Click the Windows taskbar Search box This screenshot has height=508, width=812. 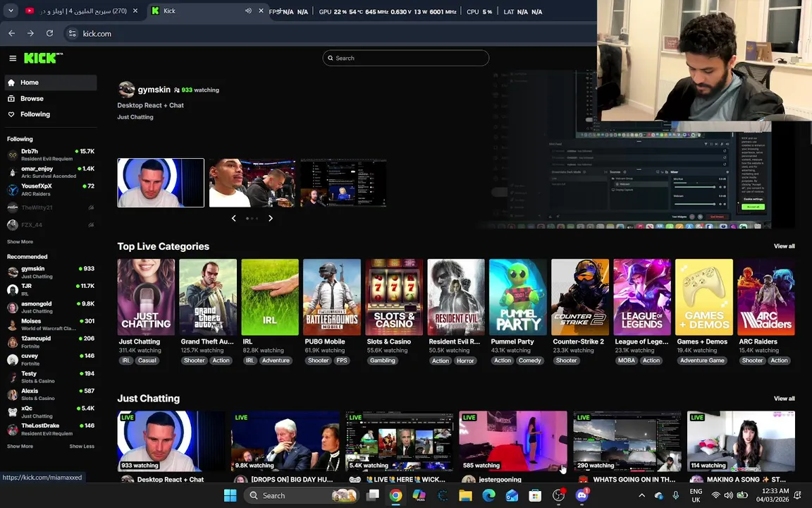click(302, 495)
